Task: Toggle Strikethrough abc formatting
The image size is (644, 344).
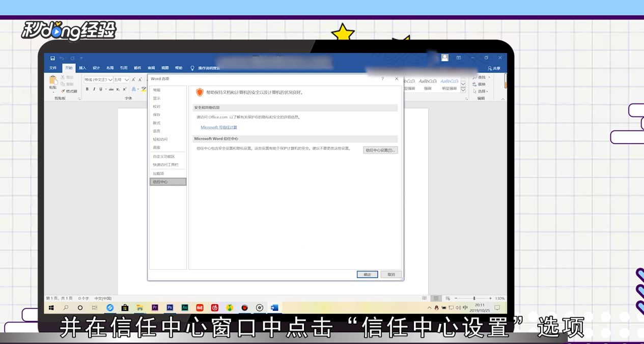Action: click(x=111, y=89)
